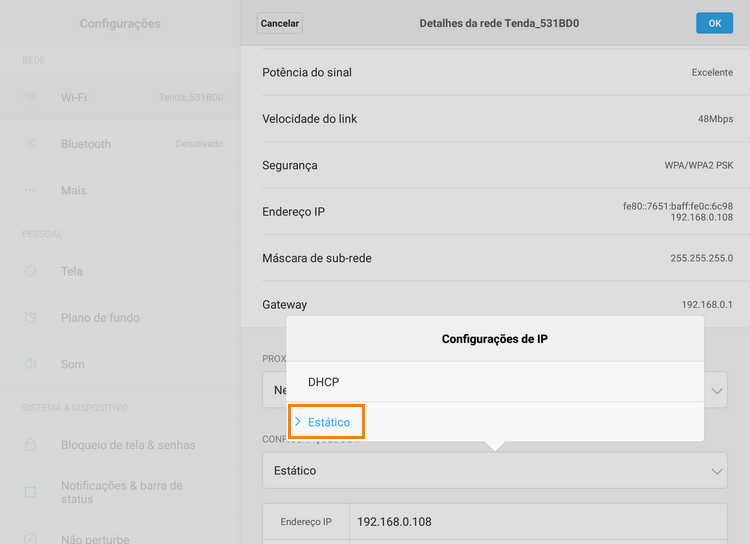Tap the Cancelar button
Image resolution: width=750 pixels, height=544 pixels.
click(279, 23)
